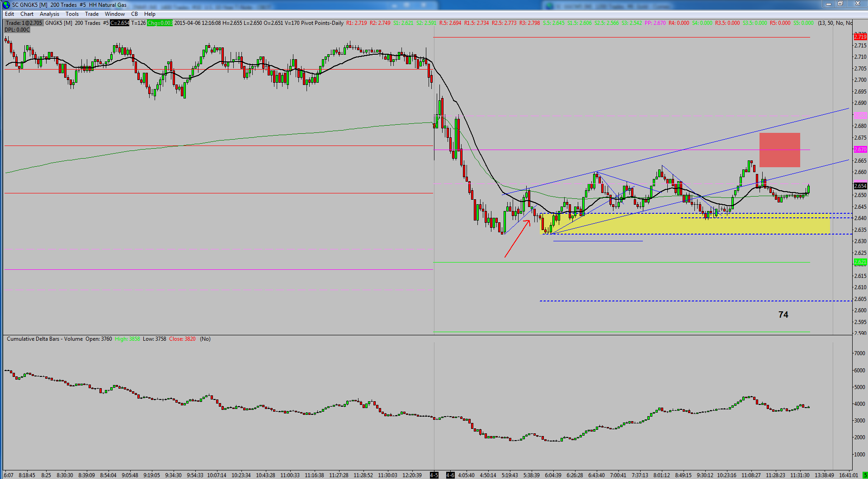Click the 'Pivot Points-Daily' study label

click(x=323, y=23)
